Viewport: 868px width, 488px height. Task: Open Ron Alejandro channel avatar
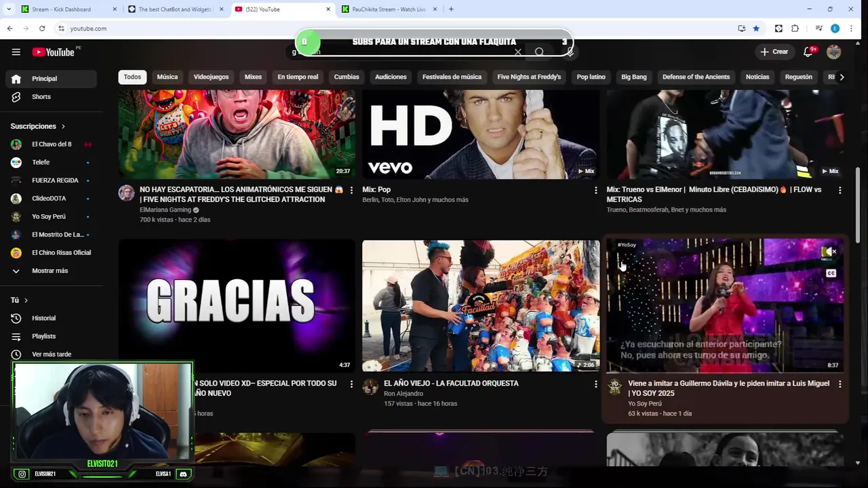(370, 387)
